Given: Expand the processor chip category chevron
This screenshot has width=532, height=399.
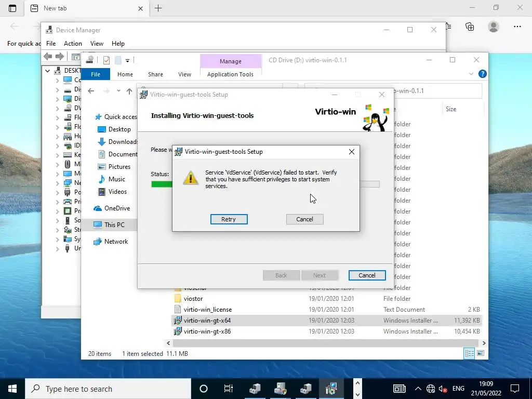Looking at the screenshot, I should tap(57, 211).
